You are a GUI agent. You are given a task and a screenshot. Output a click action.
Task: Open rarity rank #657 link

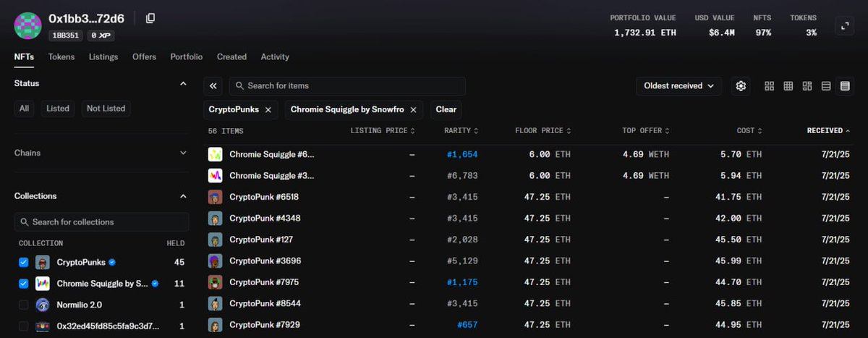click(x=467, y=325)
